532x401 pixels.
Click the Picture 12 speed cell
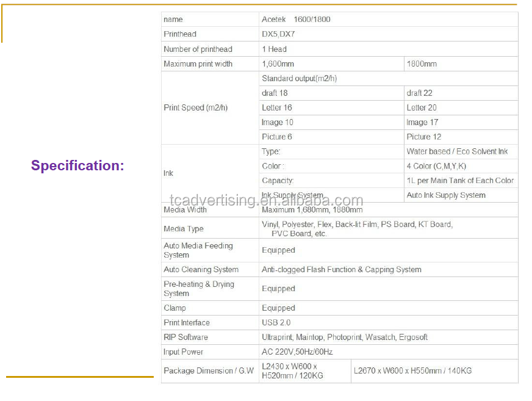(424, 137)
